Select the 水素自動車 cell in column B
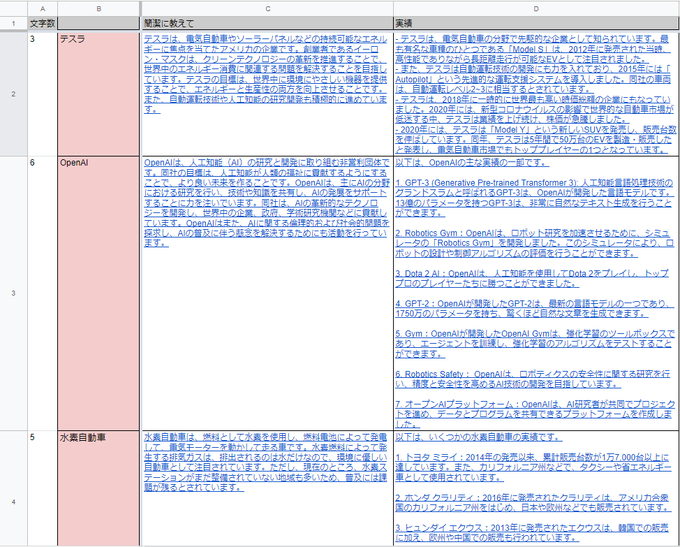Image resolution: width=680 pixels, height=547 pixels. [x=99, y=488]
